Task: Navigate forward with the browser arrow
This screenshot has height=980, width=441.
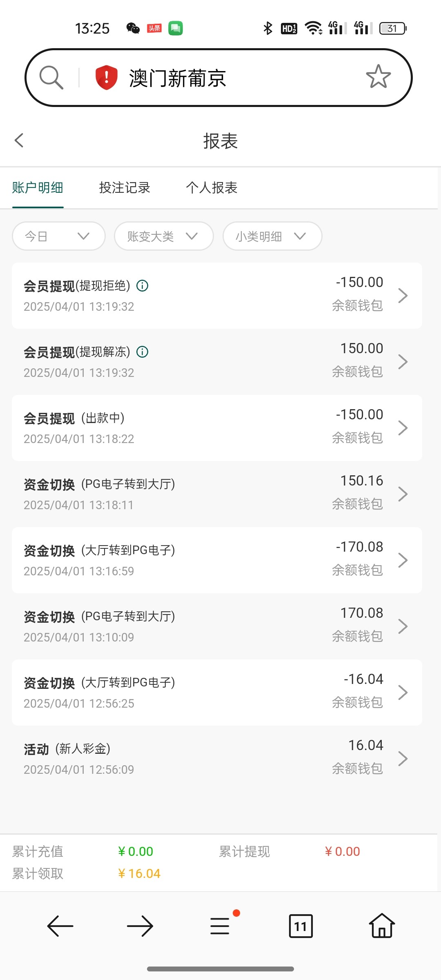Action: [140, 926]
